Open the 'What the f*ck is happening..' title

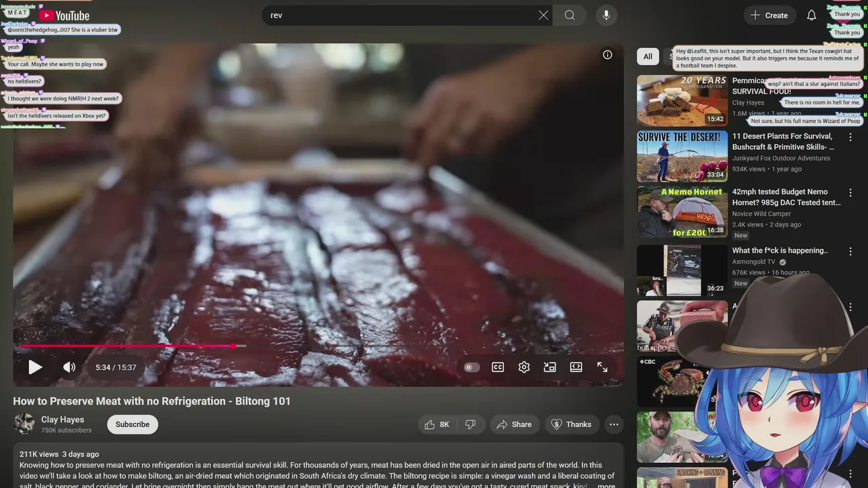(x=780, y=250)
